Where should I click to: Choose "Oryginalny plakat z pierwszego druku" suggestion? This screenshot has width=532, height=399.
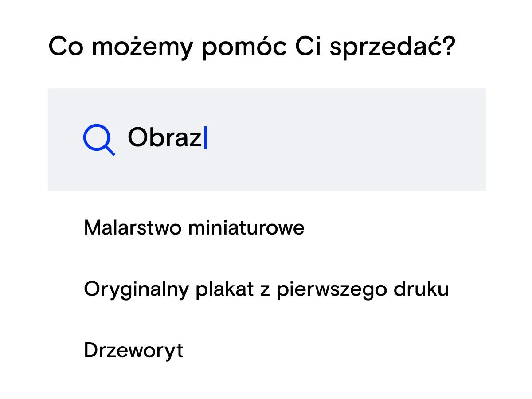click(266, 289)
